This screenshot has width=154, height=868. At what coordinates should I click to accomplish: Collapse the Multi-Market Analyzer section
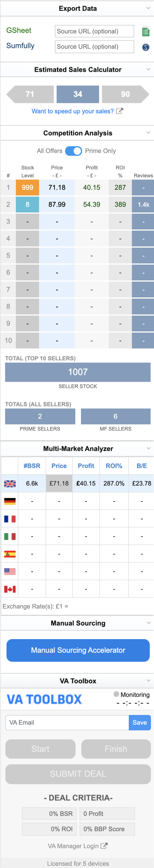(148, 448)
